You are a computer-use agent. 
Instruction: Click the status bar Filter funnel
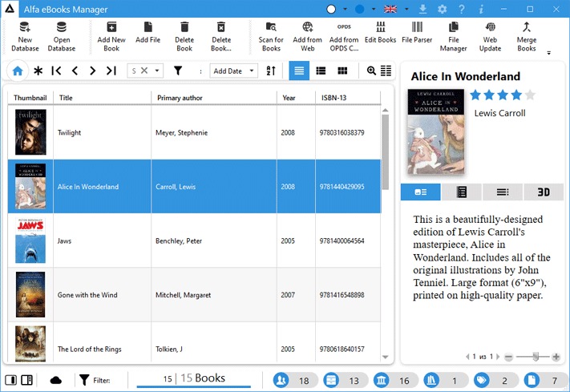(84, 380)
